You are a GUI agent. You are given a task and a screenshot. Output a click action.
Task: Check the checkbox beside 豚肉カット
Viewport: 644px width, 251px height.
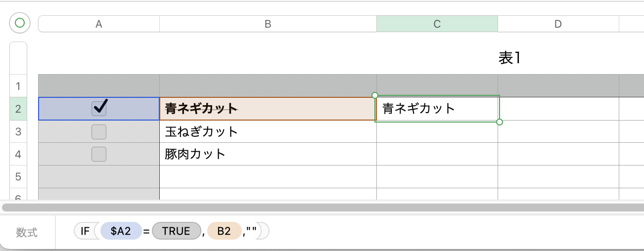pos(99,154)
